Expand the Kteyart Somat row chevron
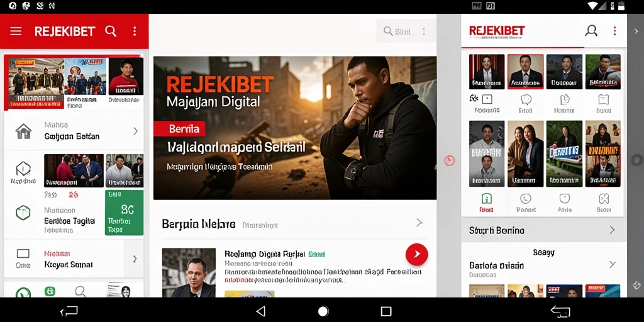Screen dimensions: 644x322 coord(135,259)
